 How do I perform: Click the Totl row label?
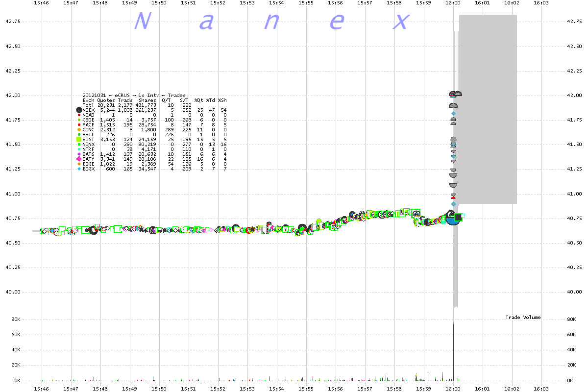[89, 105]
